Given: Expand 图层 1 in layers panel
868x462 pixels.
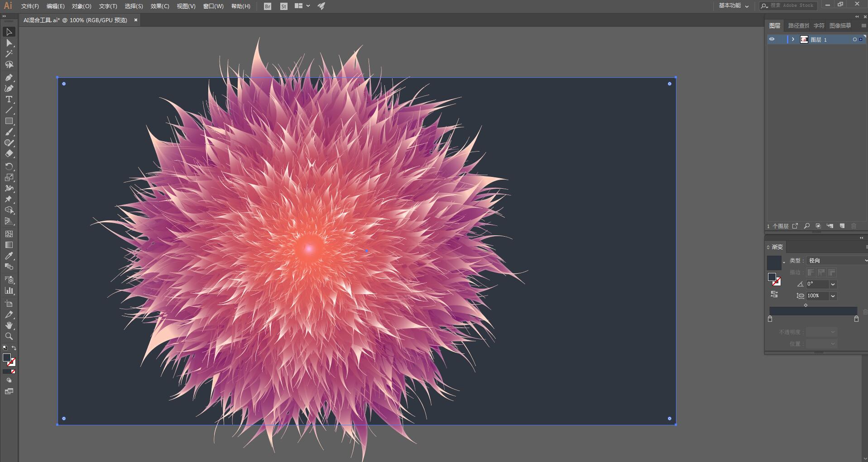Looking at the screenshot, I should [x=793, y=39].
